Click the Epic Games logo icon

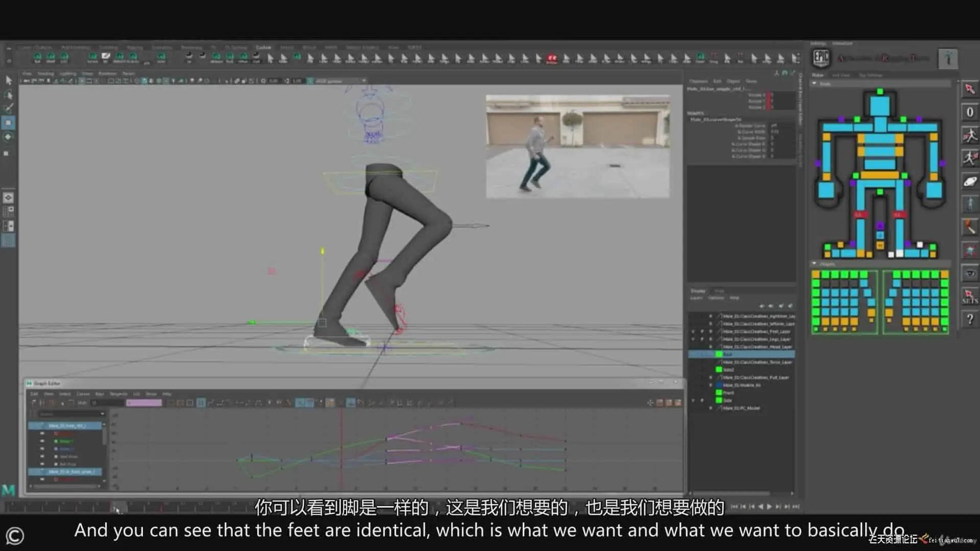coord(821,58)
